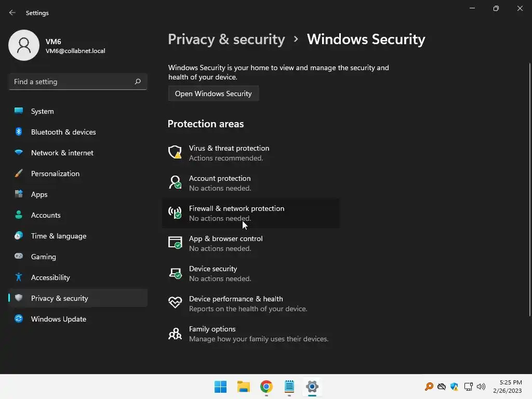The image size is (532, 399).
Task: Click the Privacy & security breadcrumb link
Action: [227, 39]
